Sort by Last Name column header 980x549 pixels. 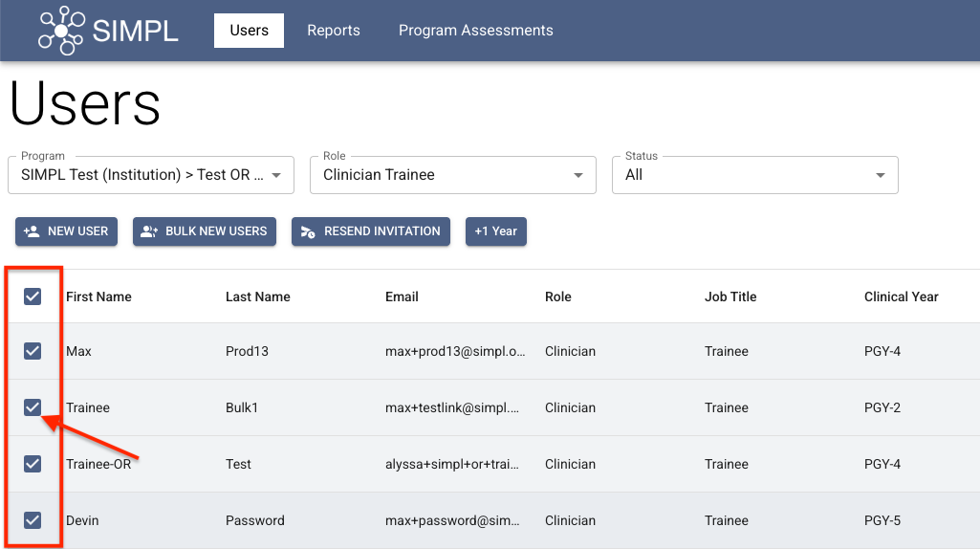pos(257,297)
